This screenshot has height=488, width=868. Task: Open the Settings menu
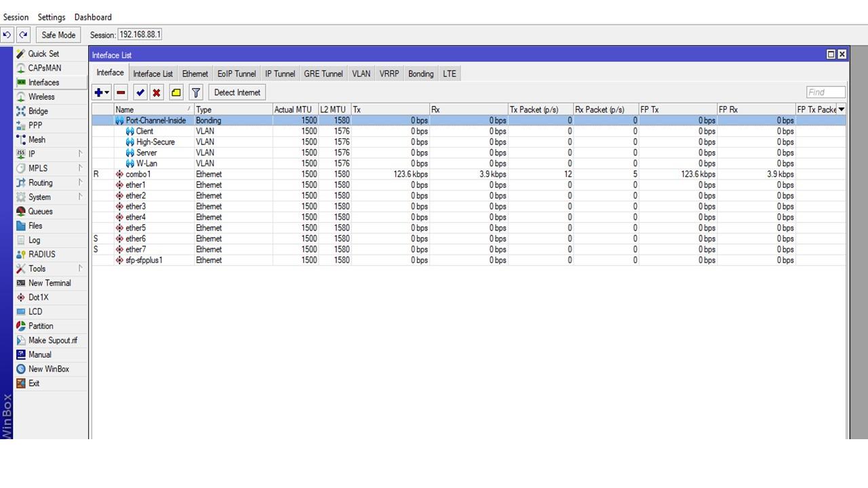pos(52,17)
